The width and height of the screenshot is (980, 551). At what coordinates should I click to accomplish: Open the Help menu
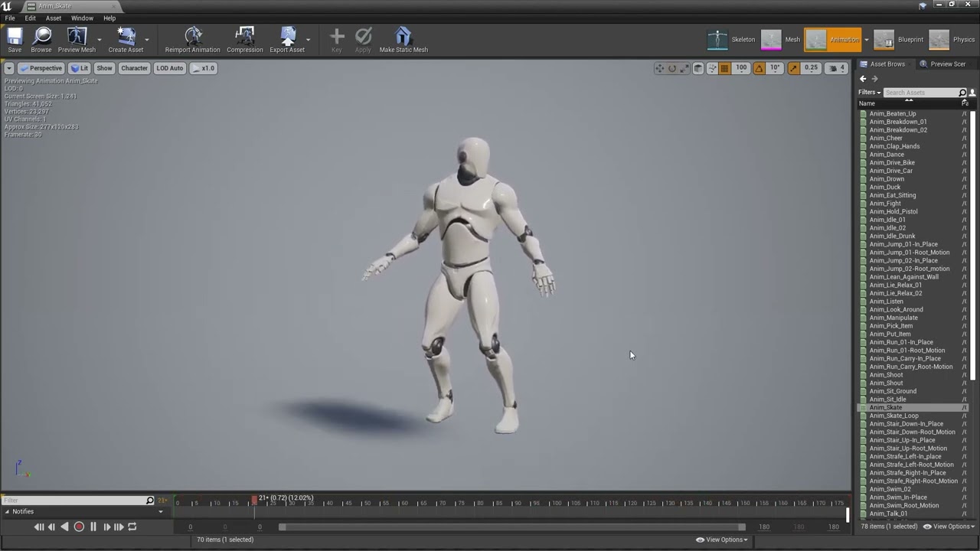tap(109, 18)
